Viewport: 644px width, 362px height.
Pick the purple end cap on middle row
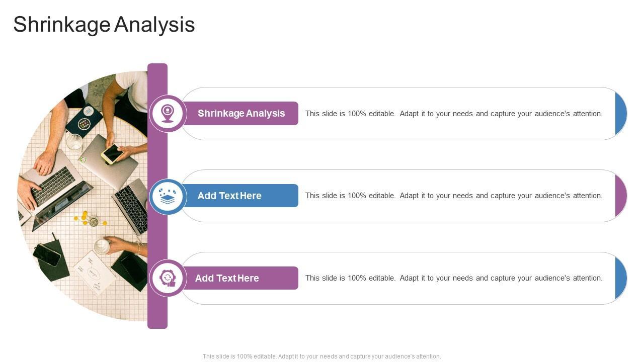621,196
